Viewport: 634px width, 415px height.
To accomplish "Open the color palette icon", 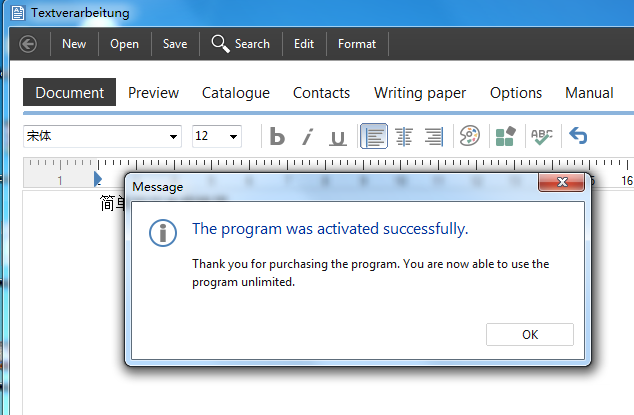I will coord(469,136).
